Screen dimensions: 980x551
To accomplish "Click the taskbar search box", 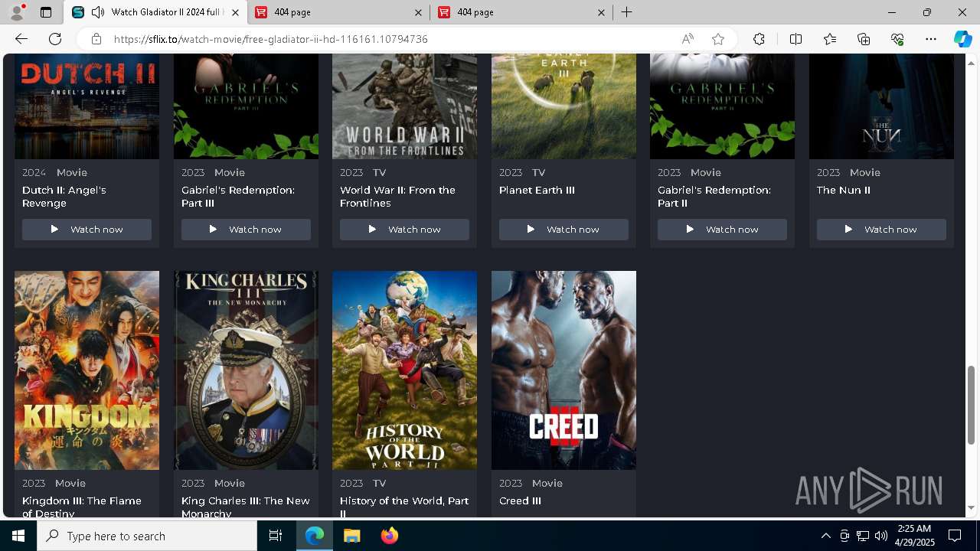I will (147, 536).
